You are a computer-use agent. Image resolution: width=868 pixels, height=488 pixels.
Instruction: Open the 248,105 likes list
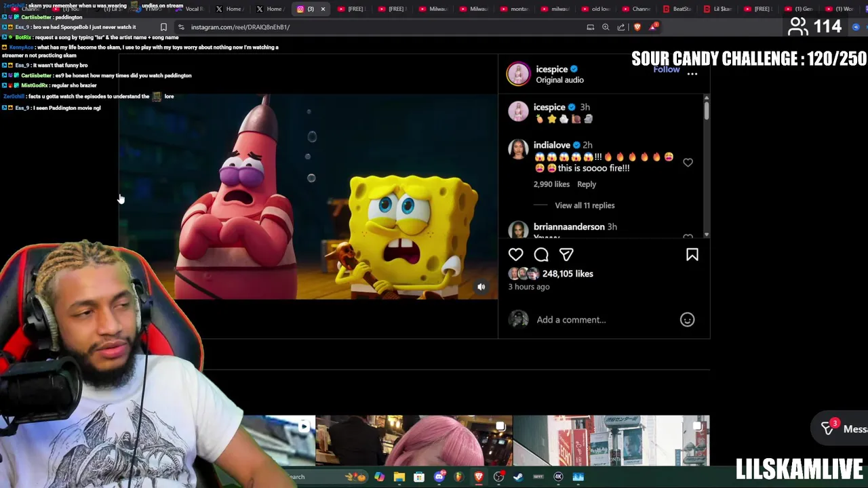[568, 274]
